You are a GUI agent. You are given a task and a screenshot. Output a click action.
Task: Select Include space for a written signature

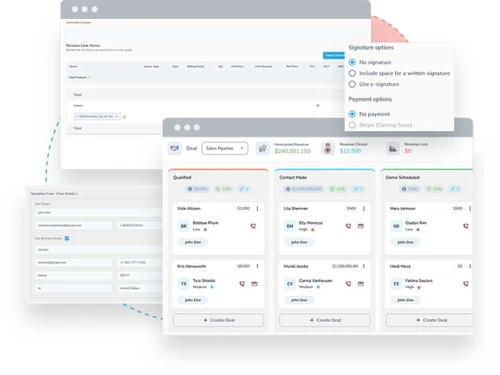coord(352,73)
